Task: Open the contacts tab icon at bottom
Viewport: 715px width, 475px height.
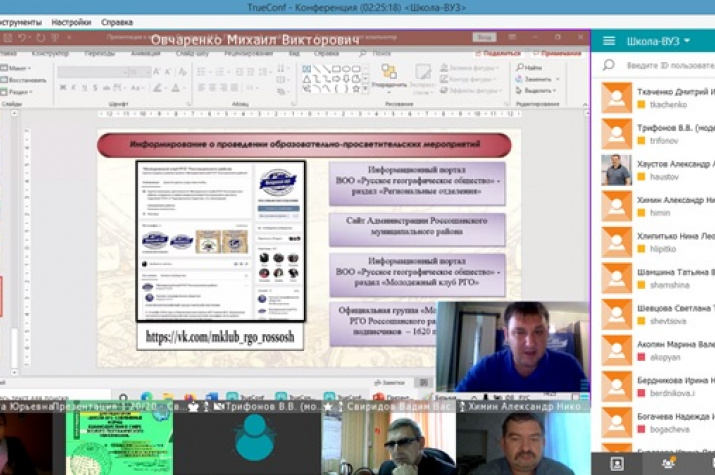Action: [617, 464]
